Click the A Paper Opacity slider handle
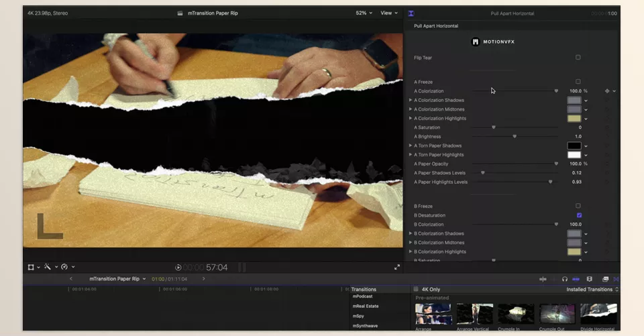The height and width of the screenshot is (336, 644). [556, 164]
